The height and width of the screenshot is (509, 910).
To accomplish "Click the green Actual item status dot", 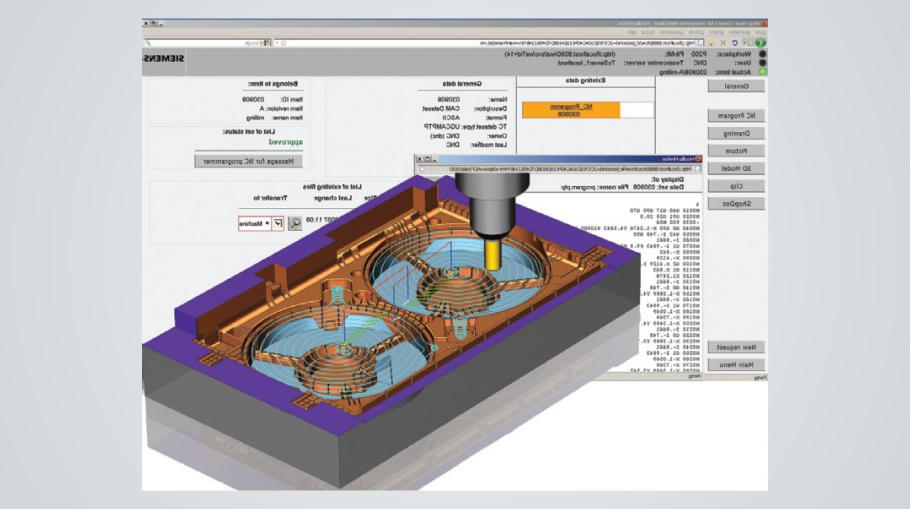I will click(762, 71).
